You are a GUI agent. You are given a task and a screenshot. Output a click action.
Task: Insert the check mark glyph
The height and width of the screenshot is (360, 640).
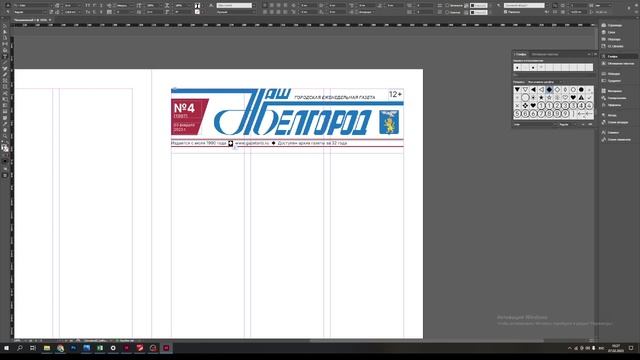pos(589,98)
